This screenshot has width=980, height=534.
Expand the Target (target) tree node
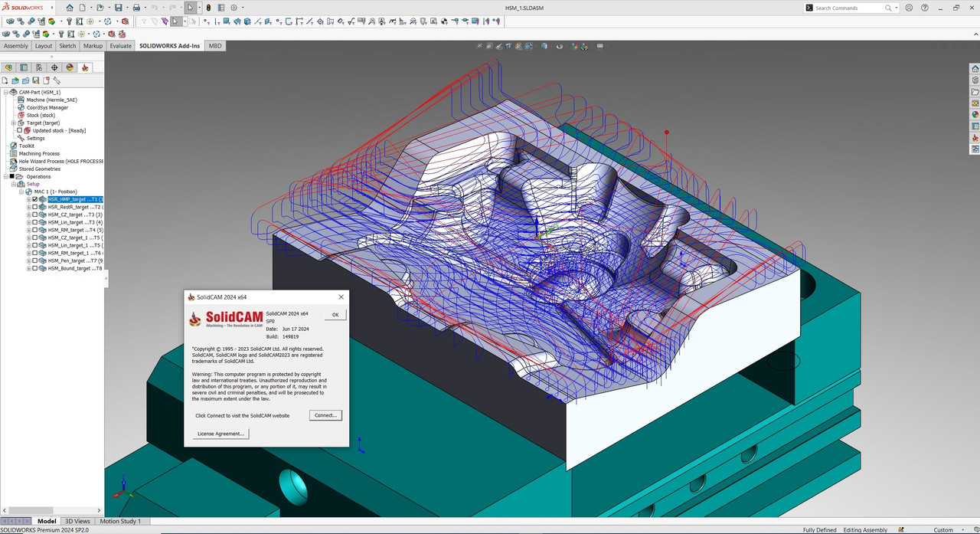tap(13, 123)
